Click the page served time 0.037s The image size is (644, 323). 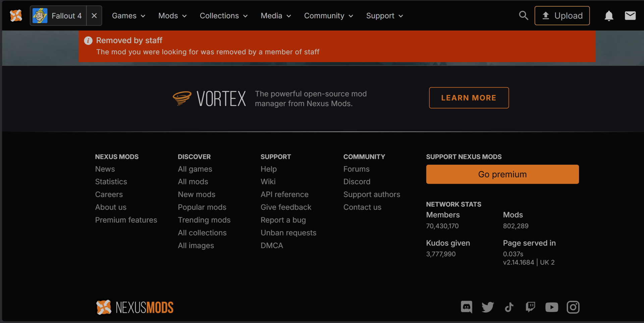click(513, 254)
